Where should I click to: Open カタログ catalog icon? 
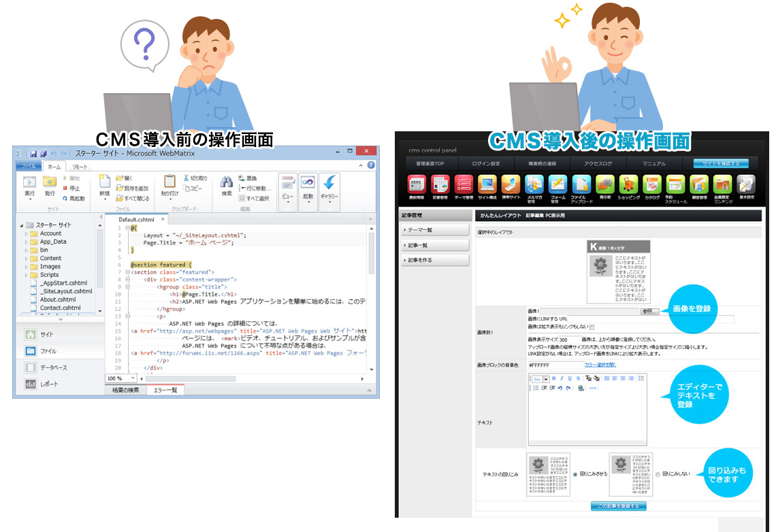point(652,184)
